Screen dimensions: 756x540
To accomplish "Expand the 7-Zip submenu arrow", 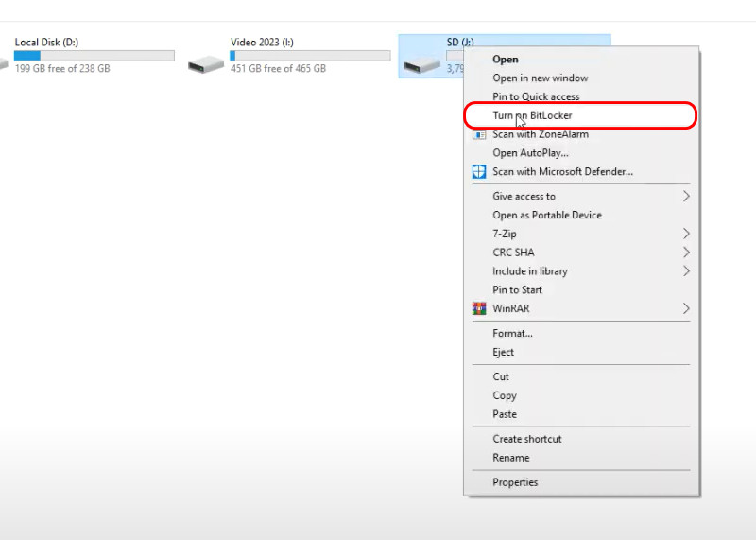I will (x=686, y=234).
